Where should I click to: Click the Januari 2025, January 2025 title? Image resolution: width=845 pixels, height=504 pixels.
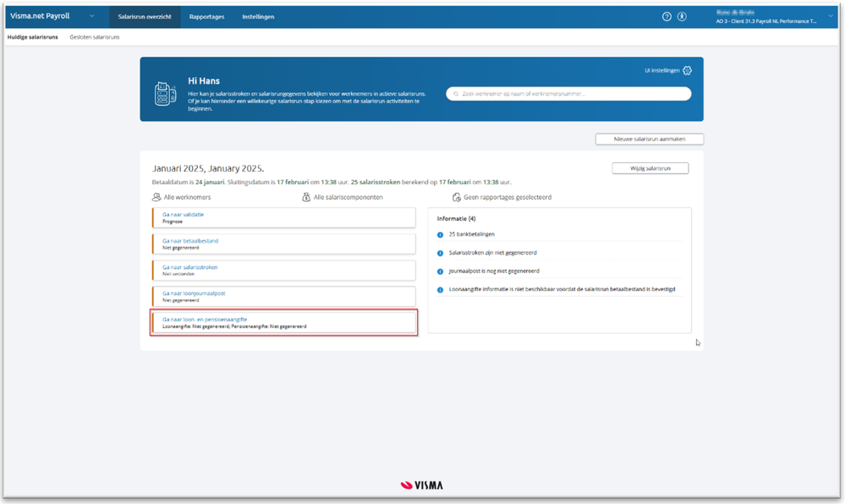pos(208,169)
